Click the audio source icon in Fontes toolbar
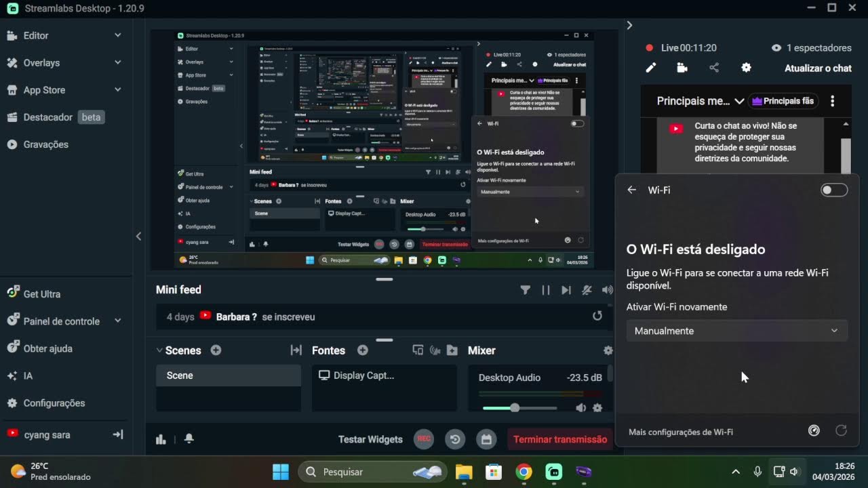This screenshot has width=868, height=488. click(435, 350)
